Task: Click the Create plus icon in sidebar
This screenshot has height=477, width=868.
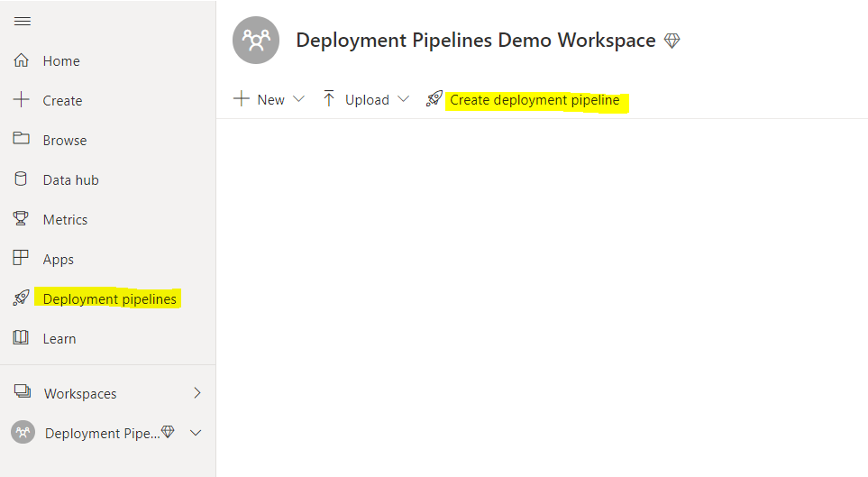Action: point(22,100)
